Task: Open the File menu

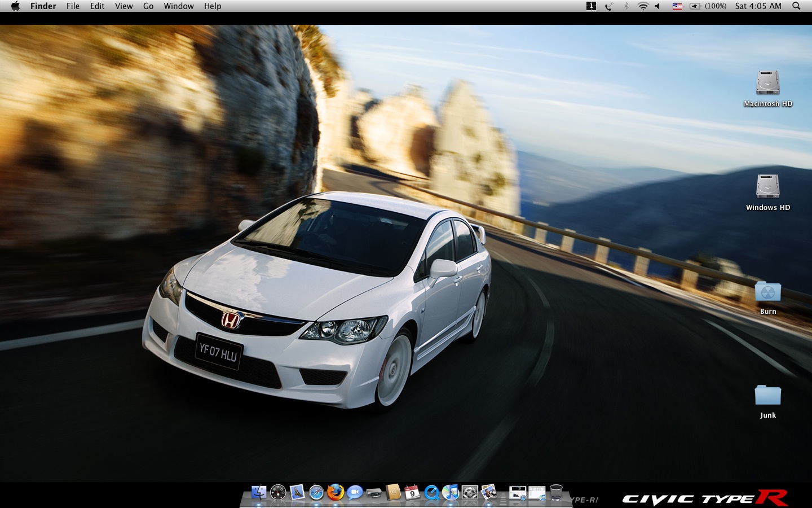Action: coord(73,6)
